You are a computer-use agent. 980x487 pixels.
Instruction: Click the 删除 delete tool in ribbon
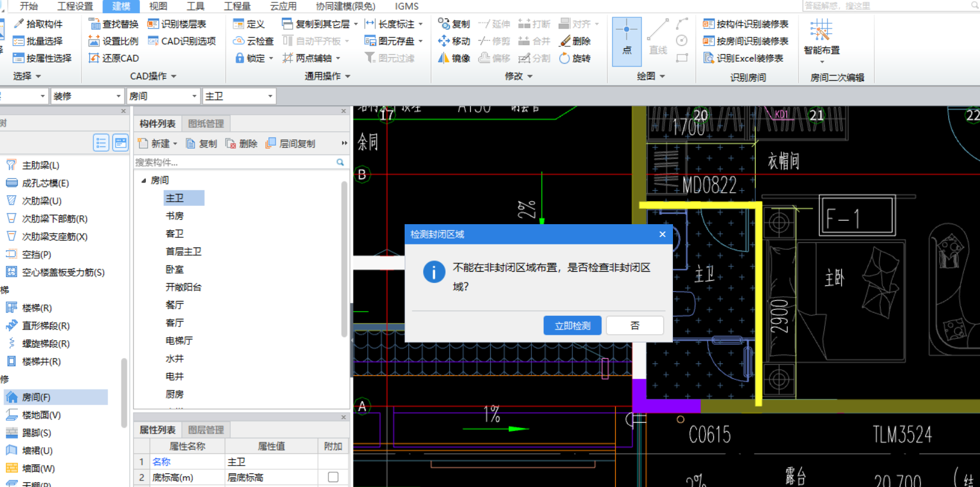pos(575,41)
